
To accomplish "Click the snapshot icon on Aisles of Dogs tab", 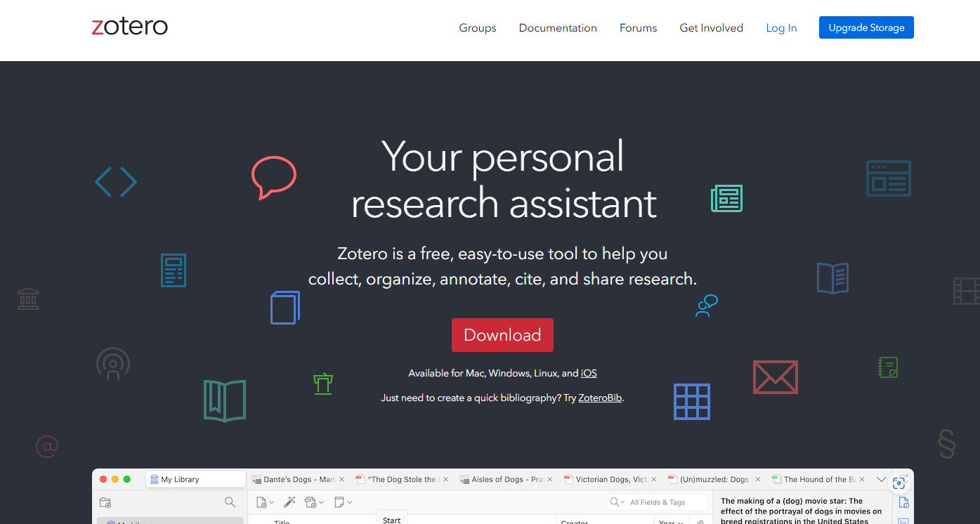I will click(465, 479).
